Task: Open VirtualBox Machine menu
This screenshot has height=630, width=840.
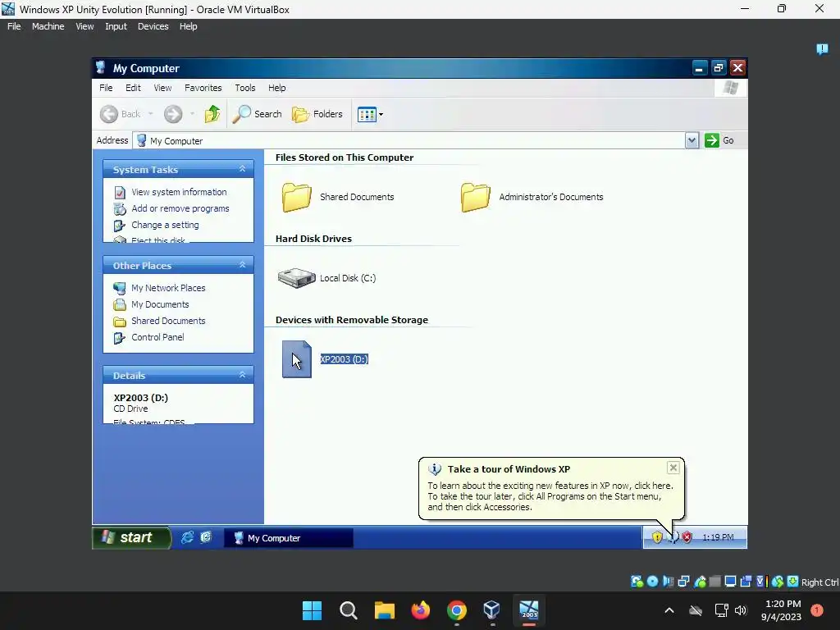Action: (x=48, y=26)
